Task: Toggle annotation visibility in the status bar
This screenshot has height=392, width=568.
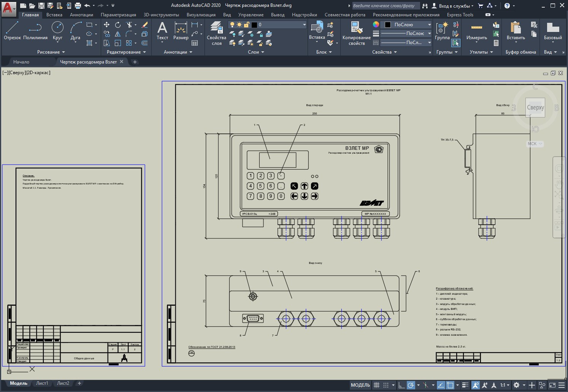Action: [476, 385]
